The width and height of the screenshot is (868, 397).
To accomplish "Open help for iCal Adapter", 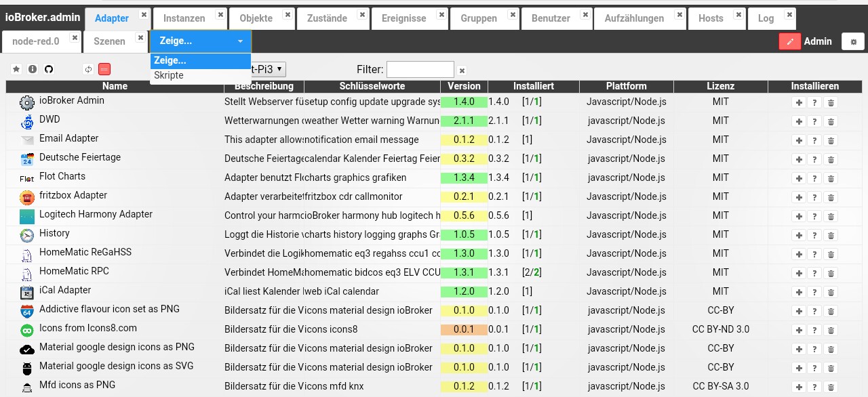I will (815, 292).
